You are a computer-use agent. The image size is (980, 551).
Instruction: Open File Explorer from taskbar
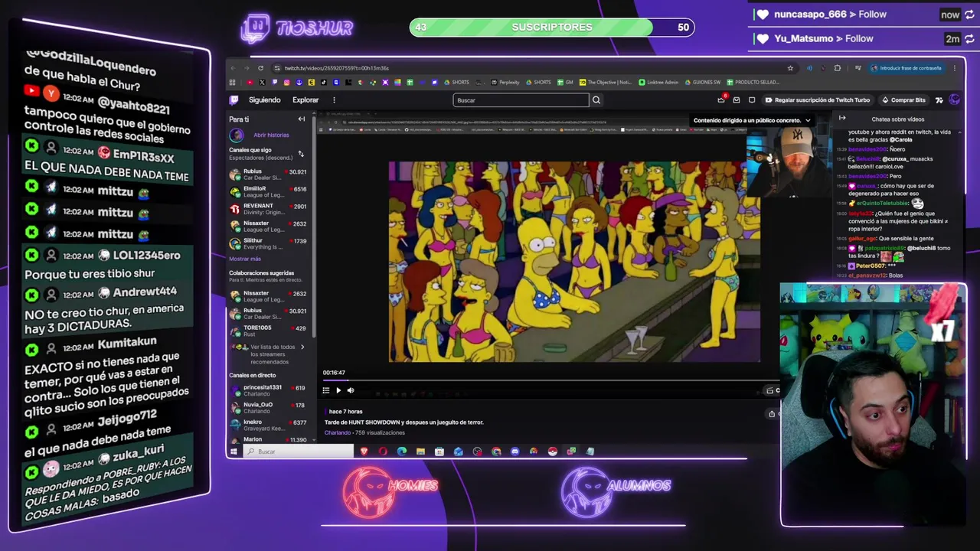420,452
